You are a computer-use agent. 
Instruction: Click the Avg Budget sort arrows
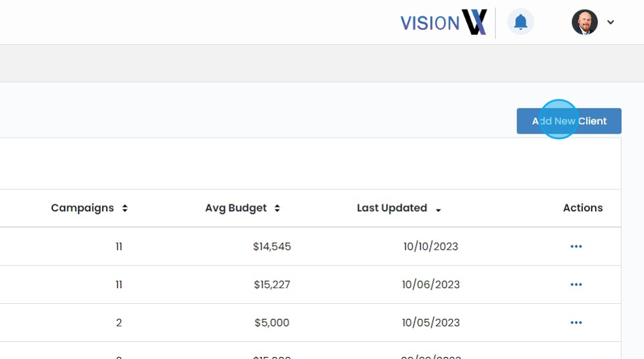[x=277, y=208]
